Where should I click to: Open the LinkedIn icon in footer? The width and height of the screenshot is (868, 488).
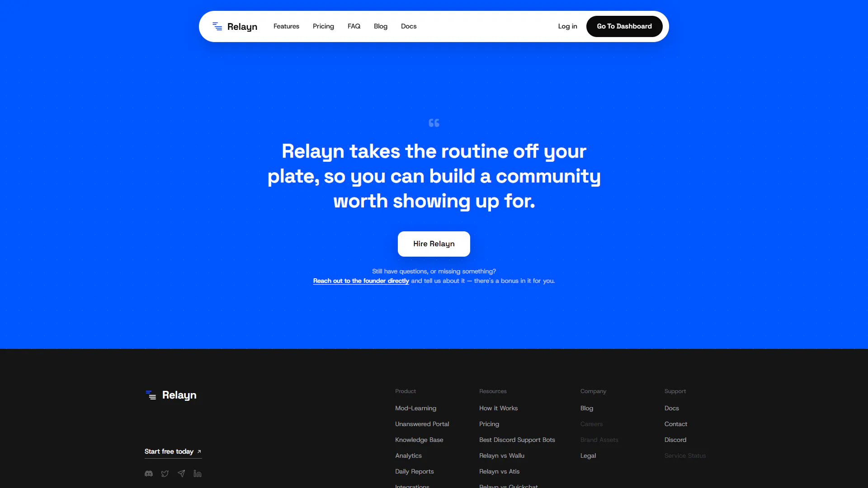pyautogui.click(x=198, y=474)
